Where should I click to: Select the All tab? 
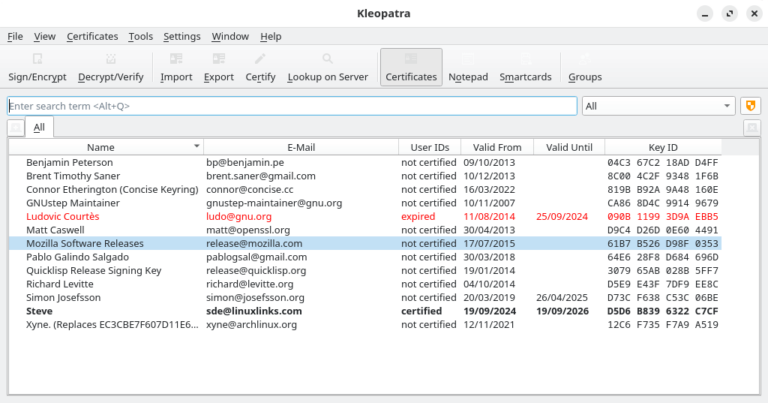click(39, 127)
